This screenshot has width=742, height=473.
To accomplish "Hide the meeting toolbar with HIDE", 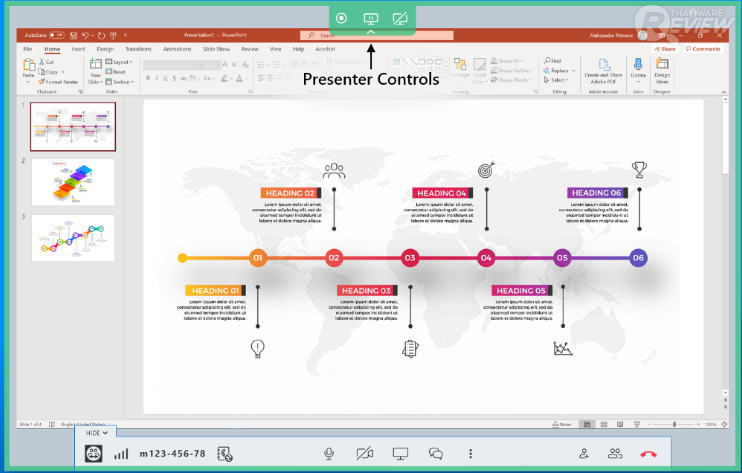I will tap(97, 433).
